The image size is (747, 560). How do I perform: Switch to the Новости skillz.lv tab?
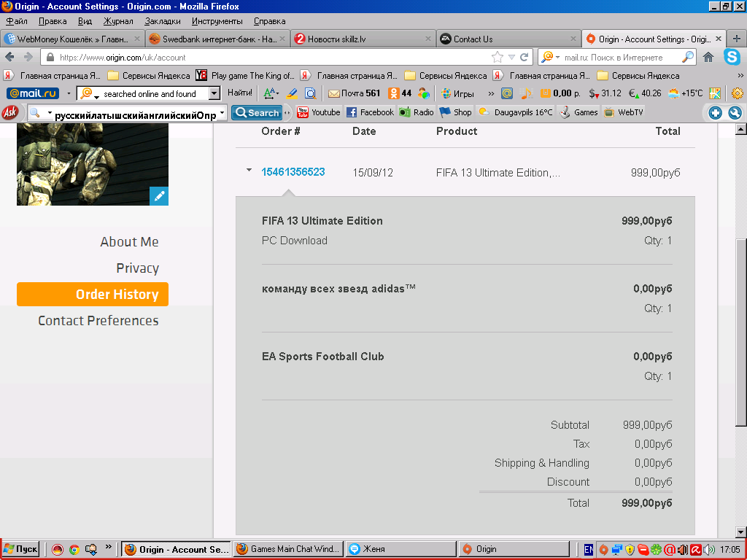pos(363,39)
